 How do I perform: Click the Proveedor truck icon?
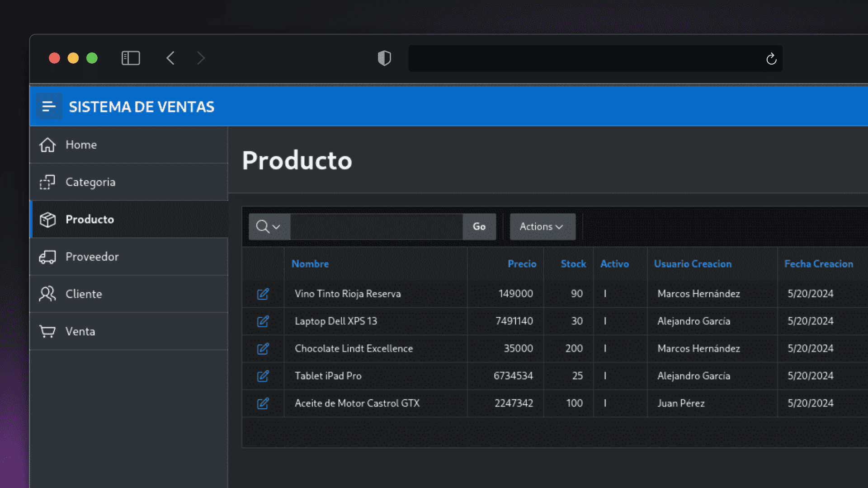point(47,257)
